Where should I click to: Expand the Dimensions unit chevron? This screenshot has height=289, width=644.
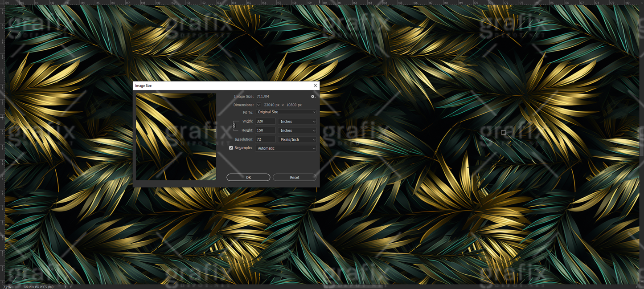pos(258,105)
